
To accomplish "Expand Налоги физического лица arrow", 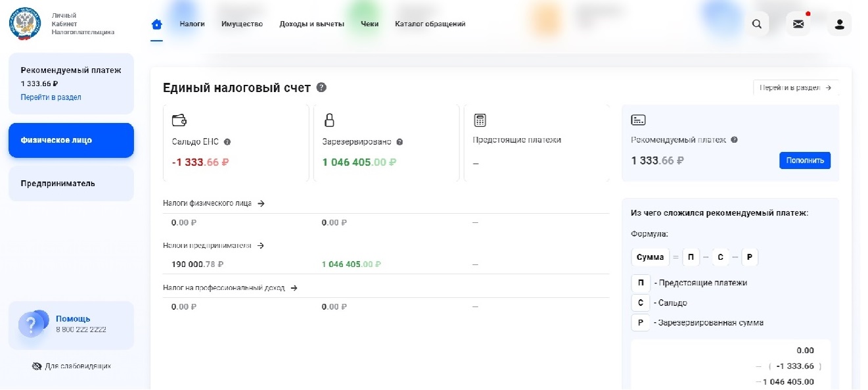I will tap(261, 204).
